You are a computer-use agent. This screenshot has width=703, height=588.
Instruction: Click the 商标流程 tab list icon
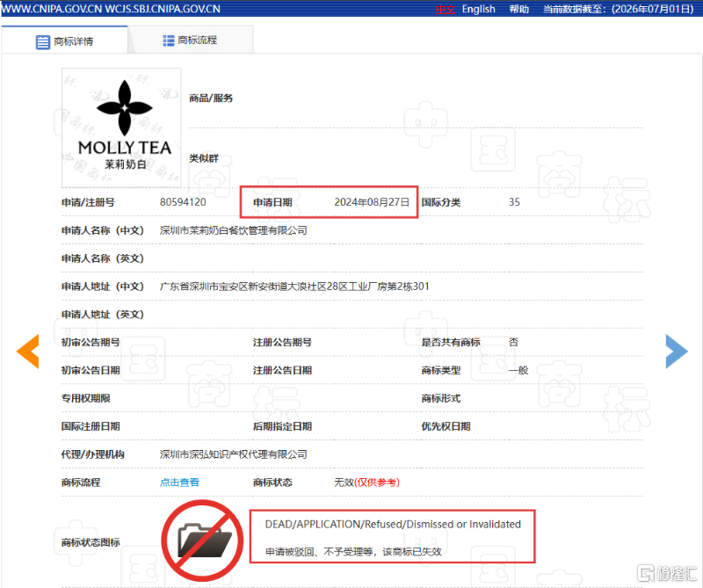point(168,40)
